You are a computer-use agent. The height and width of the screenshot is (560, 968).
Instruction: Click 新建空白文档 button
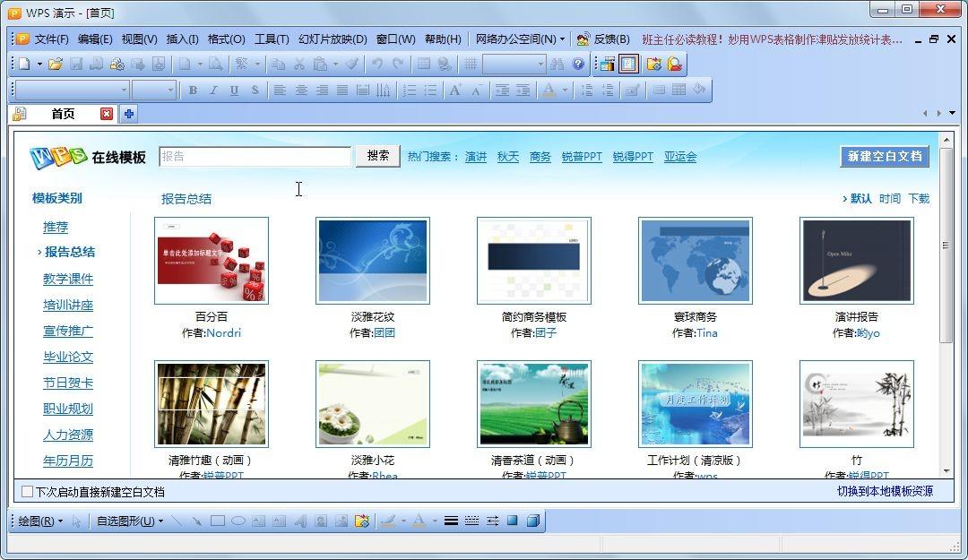pos(885,156)
